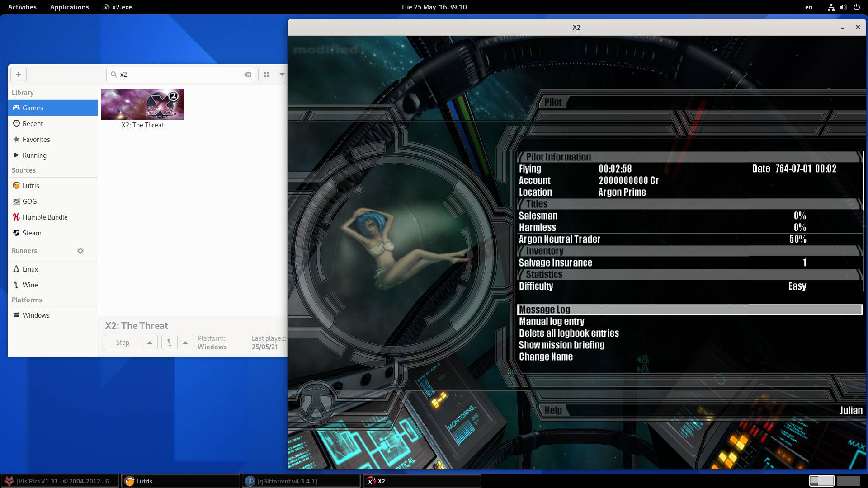Minimize the X2 game window
Viewport: 868px width, 488px height.
point(843,28)
